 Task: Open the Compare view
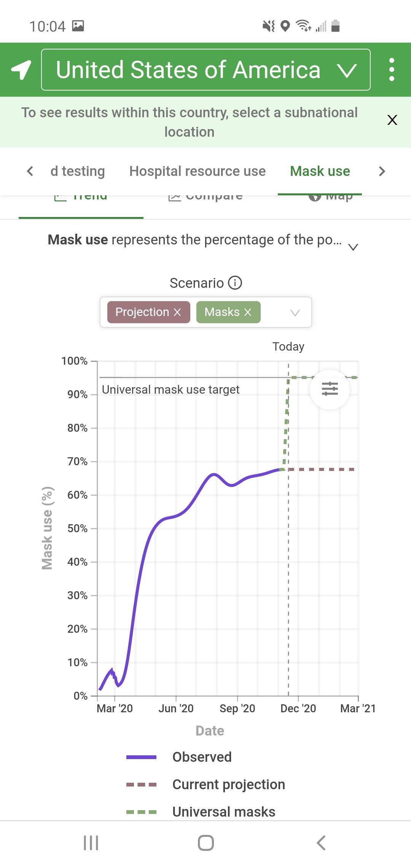click(x=205, y=196)
